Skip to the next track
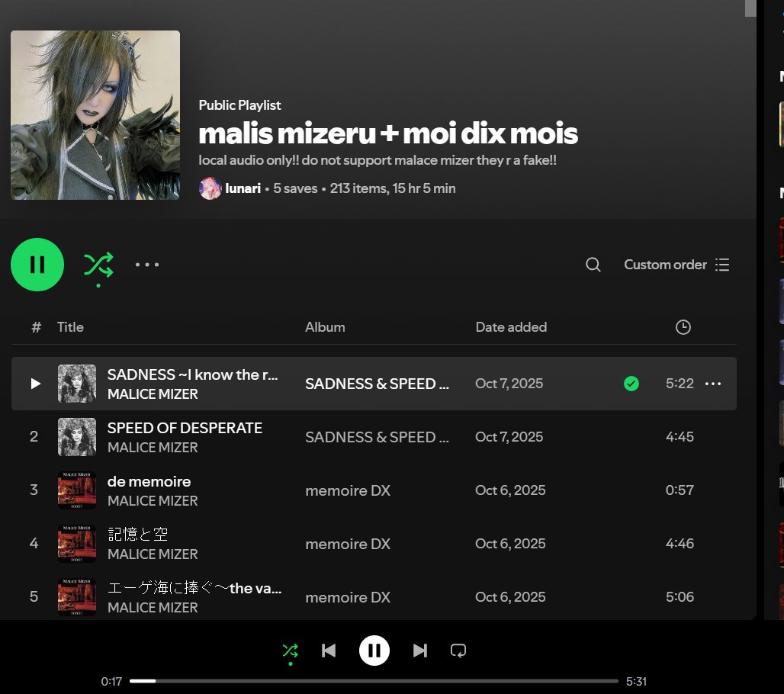This screenshot has width=784, height=694. point(420,651)
